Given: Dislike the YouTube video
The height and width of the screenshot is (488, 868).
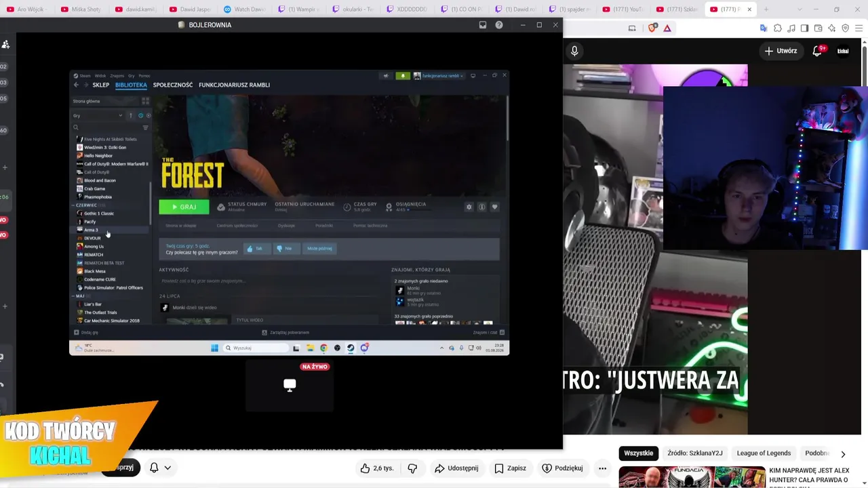Looking at the screenshot, I should click(x=412, y=468).
